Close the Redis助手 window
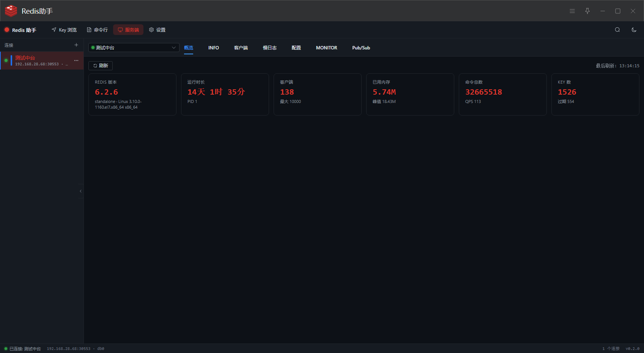Image resolution: width=644 pixels, height=353 pixels. click(x=633, y=11)
